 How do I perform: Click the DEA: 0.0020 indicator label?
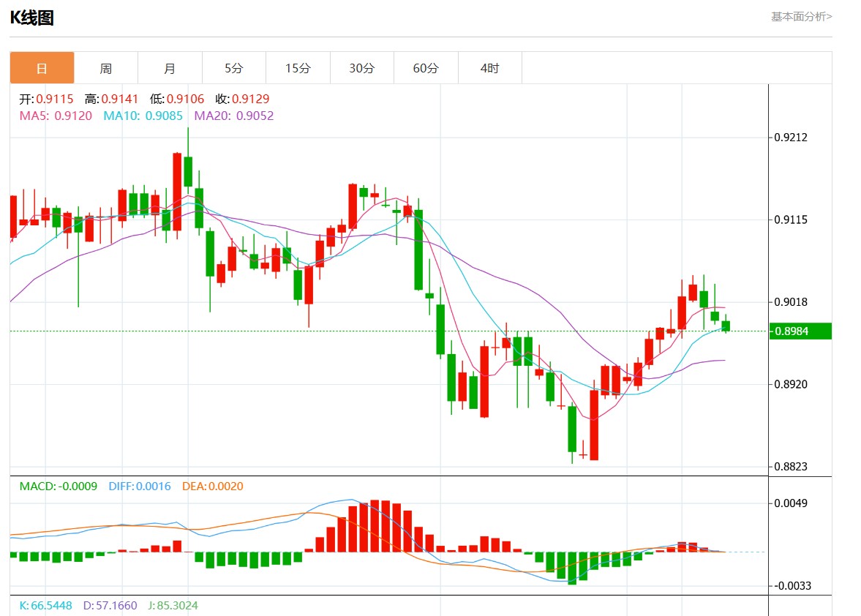click(212, 487)
